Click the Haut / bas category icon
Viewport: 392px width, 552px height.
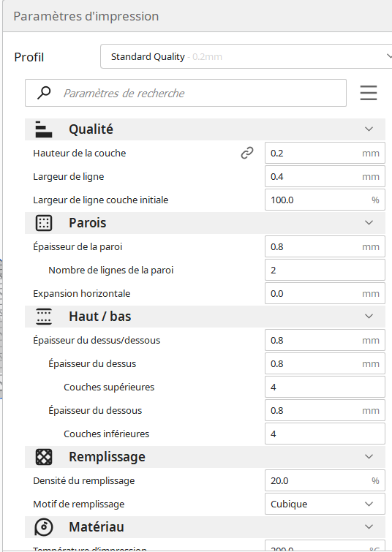coord(44,317)
